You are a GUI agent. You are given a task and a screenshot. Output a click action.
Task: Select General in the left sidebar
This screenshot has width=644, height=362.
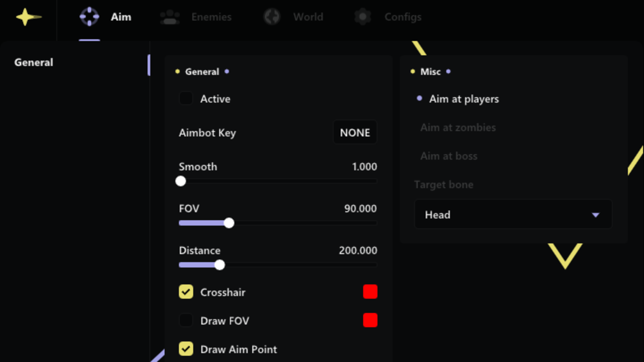coord(34,63)
